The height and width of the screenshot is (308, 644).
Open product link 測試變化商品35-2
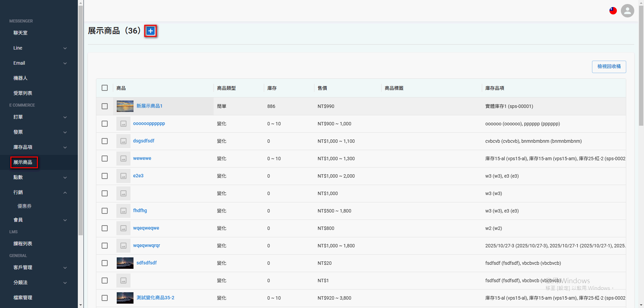pyautogui.click(x=155, y=298)
